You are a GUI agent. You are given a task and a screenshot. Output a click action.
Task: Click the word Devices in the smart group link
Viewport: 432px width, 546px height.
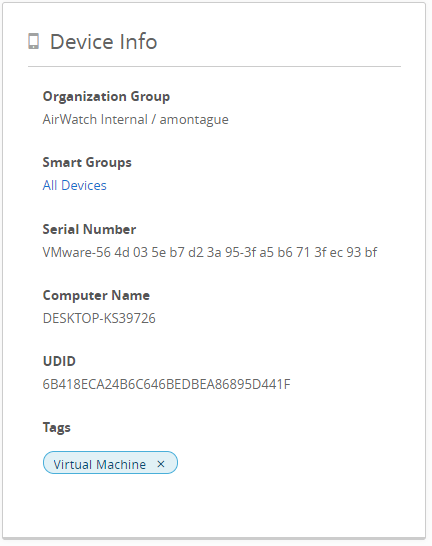tap(84, 185)
